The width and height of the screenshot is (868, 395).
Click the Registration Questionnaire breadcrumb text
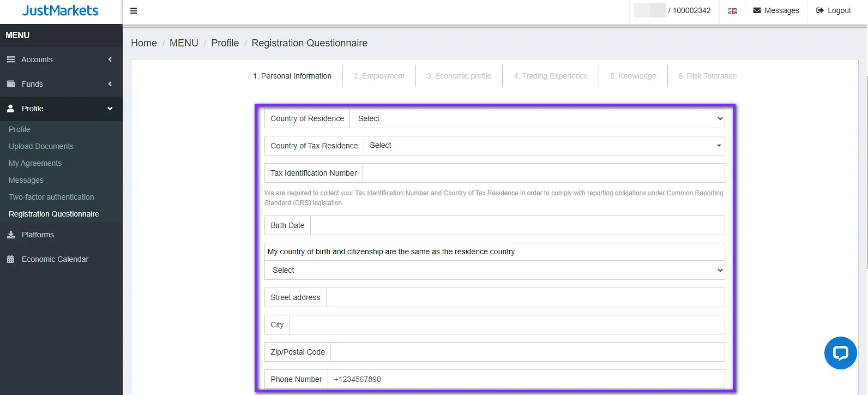pyautogui.click(x=310, y=43)
